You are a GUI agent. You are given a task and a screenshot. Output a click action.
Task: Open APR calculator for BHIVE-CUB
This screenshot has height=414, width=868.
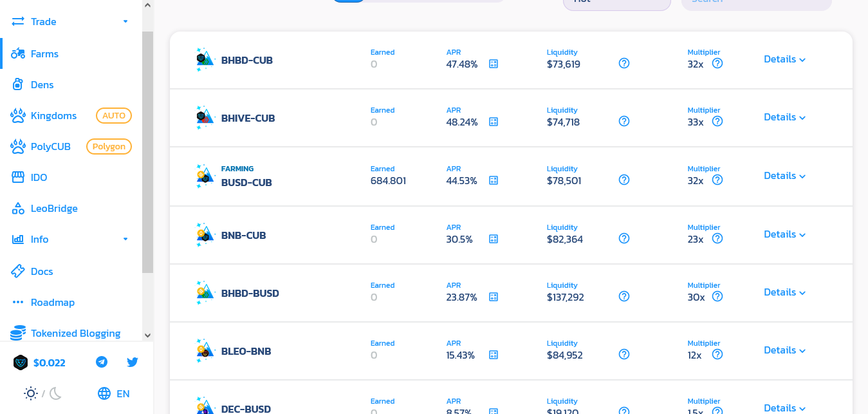click(494, 122)
